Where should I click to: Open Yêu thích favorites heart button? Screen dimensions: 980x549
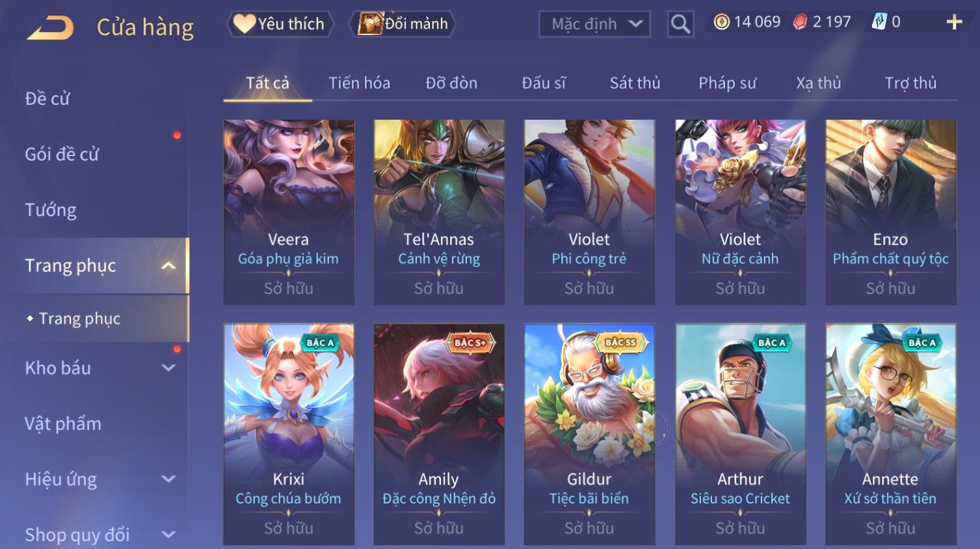click(280, 24)
